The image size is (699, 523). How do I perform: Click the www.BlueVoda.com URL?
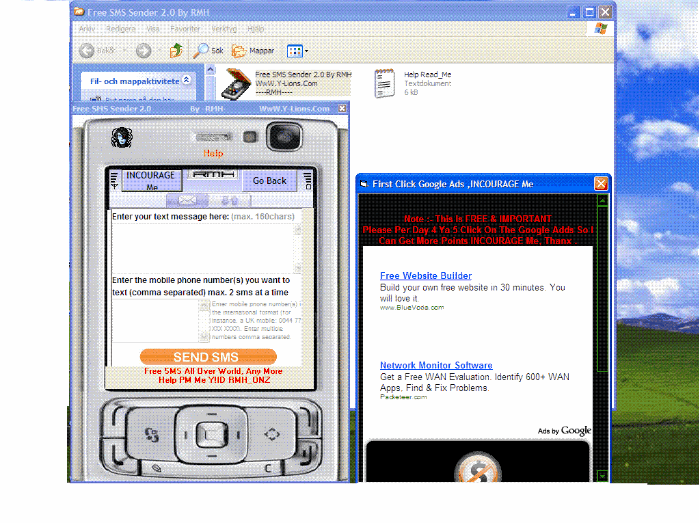click(x=412, y=308)
